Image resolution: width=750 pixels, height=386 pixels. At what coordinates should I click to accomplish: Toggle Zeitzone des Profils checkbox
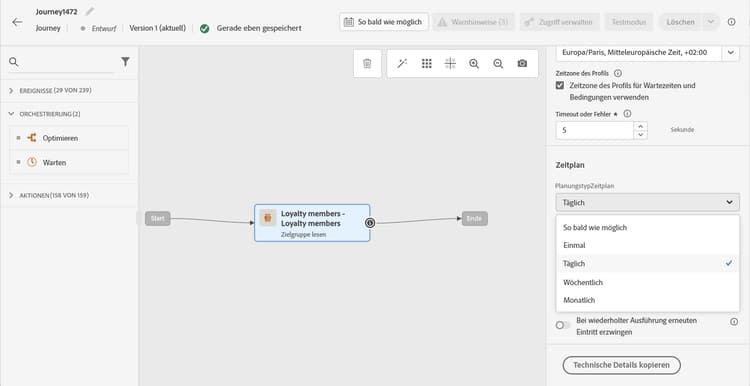click(560, 86)
